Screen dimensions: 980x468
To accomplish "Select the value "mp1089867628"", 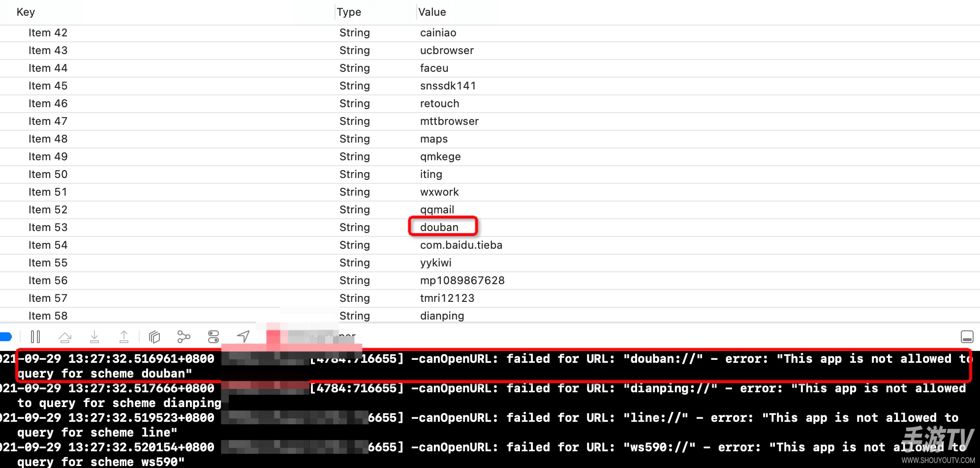I will tap(462, 281).
